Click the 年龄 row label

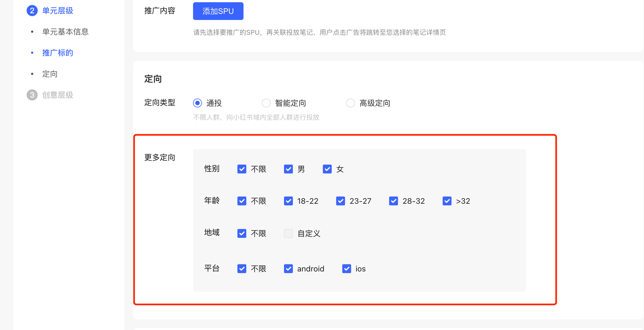pyautogui.click(x=212, y=200)
